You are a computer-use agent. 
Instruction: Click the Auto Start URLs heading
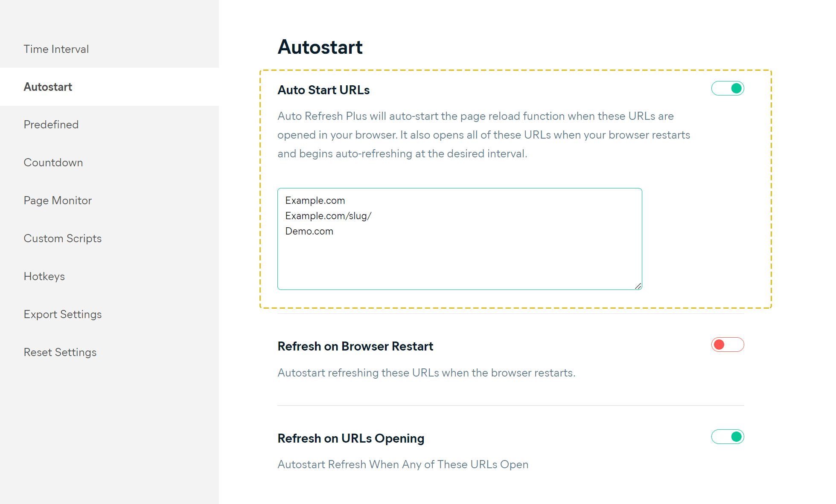click(323, 90)
